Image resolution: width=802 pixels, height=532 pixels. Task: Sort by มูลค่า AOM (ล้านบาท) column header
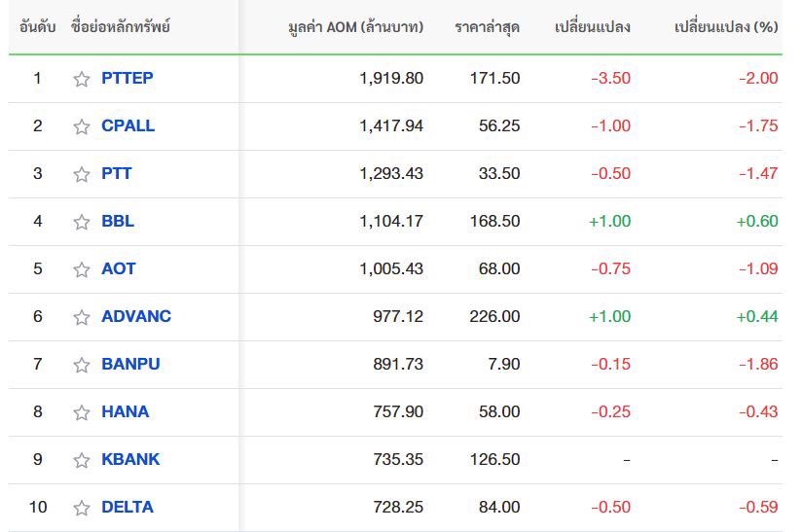tap(355, 27)
